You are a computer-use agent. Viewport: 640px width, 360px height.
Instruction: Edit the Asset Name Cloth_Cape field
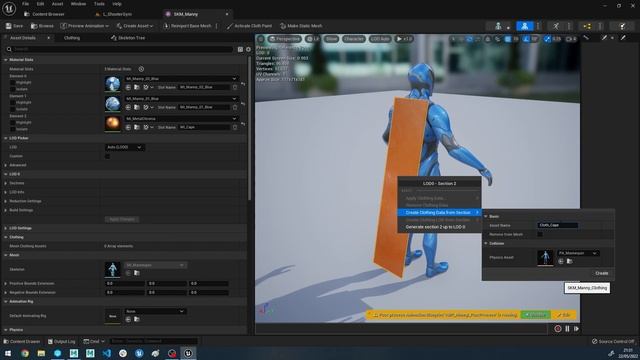point(558,225)
